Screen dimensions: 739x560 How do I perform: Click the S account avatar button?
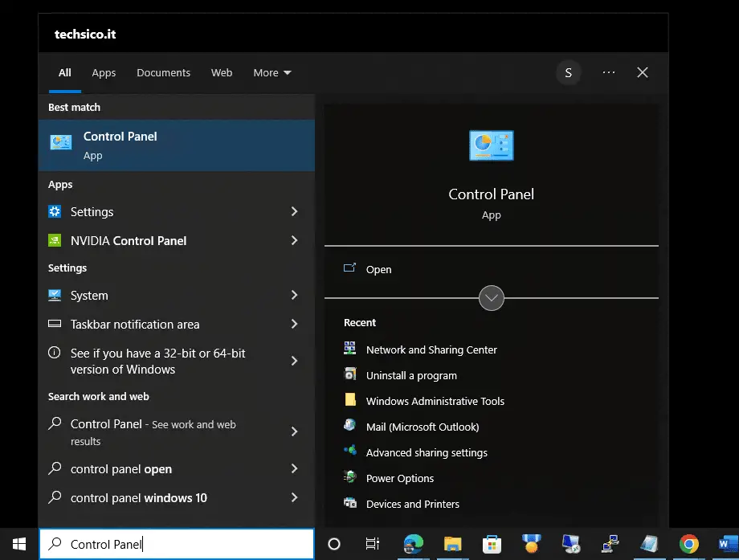tap(569, 72)
